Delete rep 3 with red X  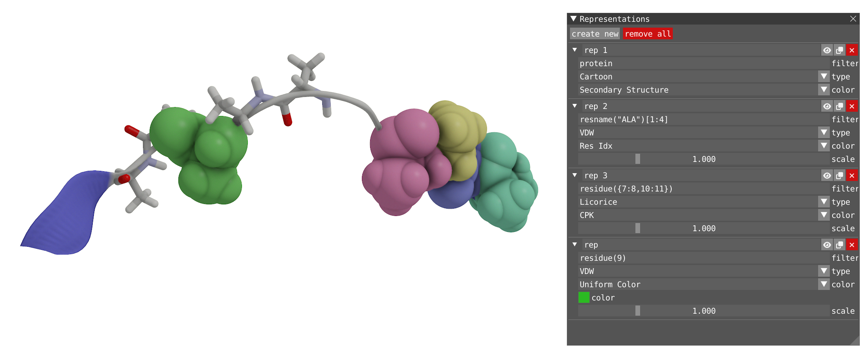[x=852, y=176]
